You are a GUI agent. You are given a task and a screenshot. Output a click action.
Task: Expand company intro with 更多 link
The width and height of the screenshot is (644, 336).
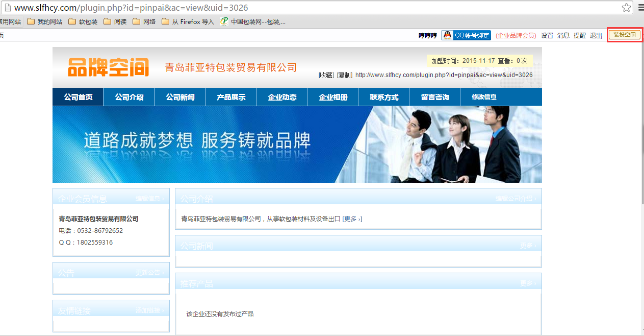tap(352, 219)
